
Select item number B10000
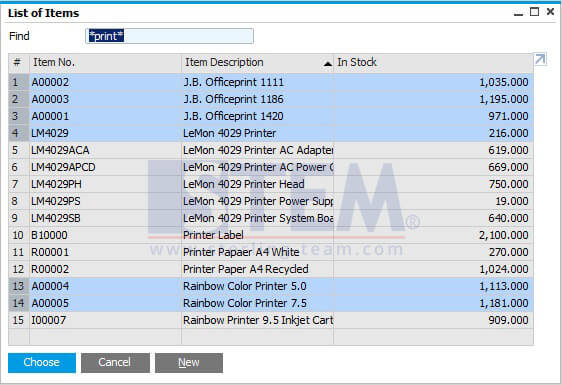[49, 235]
